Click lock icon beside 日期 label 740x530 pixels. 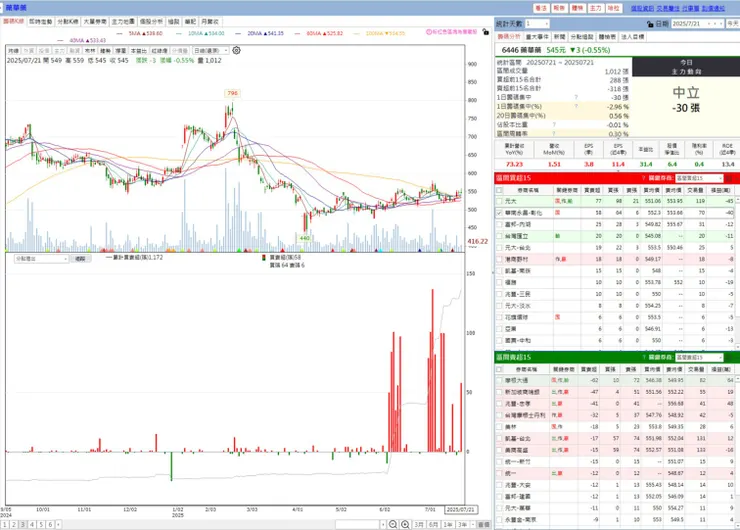[650, 24]
